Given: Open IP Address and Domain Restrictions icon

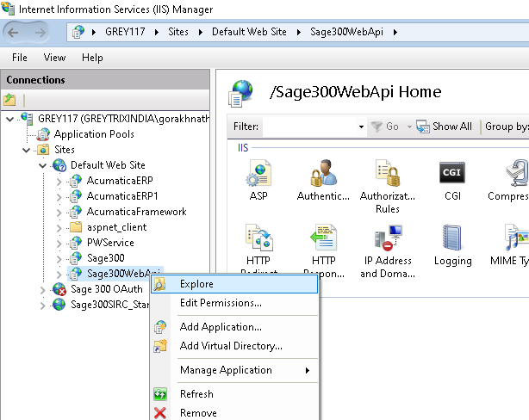Looking at the screenshot, I should point(388,237).
